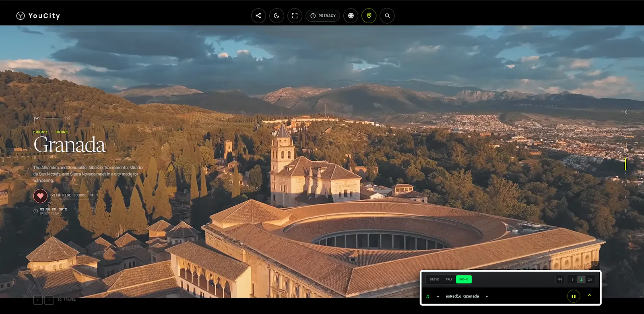Mute the speaker volume
The height and width of the screenshot is (314, 644).
(x=560, y=279)
